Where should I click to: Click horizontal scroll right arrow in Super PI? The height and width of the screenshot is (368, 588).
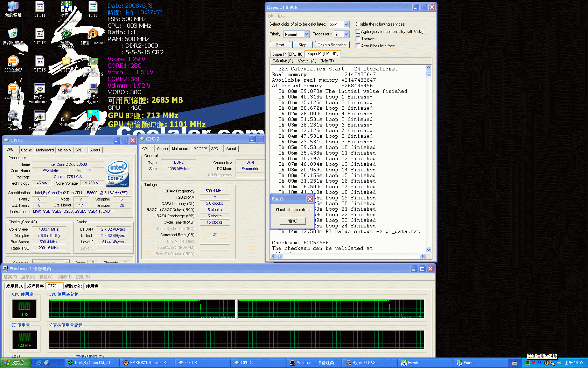click(x=422, y=256)
